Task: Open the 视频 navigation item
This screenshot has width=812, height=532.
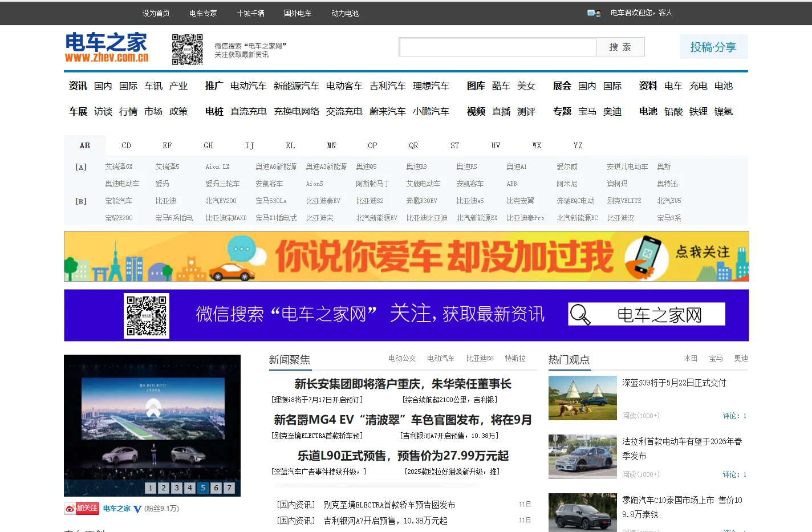Action: (476, 111)
